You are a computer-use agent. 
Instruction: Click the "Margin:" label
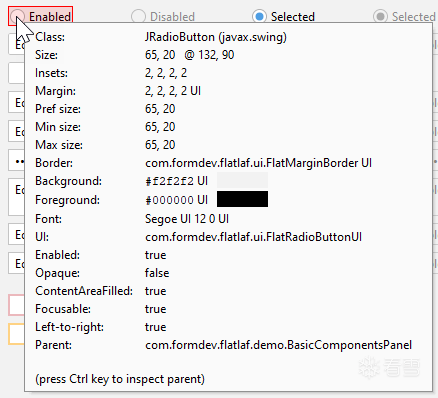(55, 91)
